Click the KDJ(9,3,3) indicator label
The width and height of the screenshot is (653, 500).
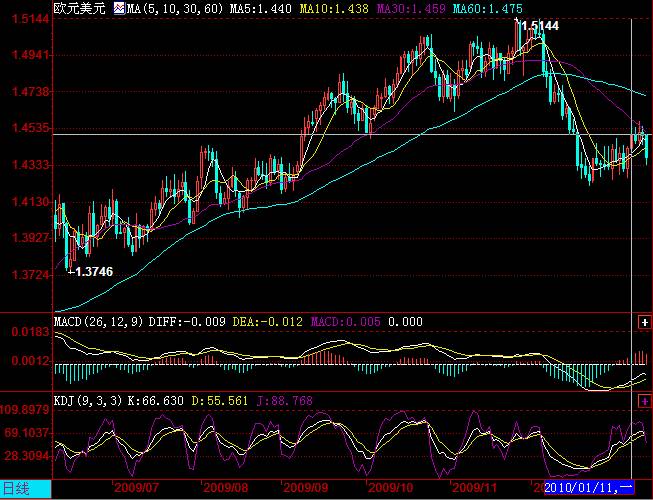(x=88, y=401)
